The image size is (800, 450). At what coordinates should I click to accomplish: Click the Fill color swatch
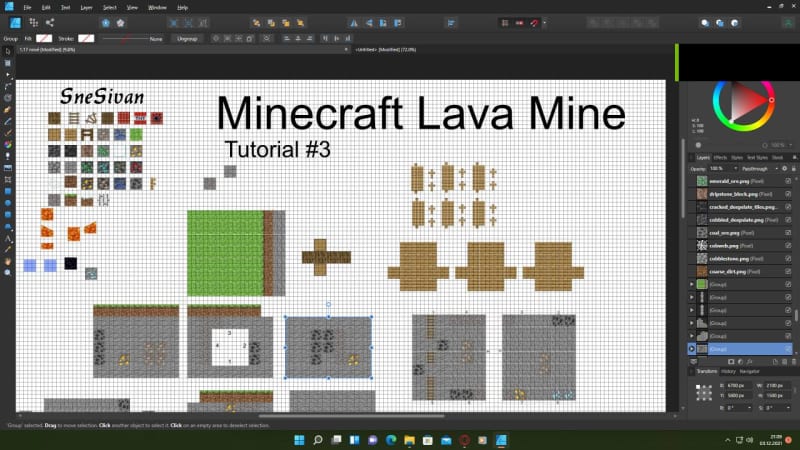(44, 38)
